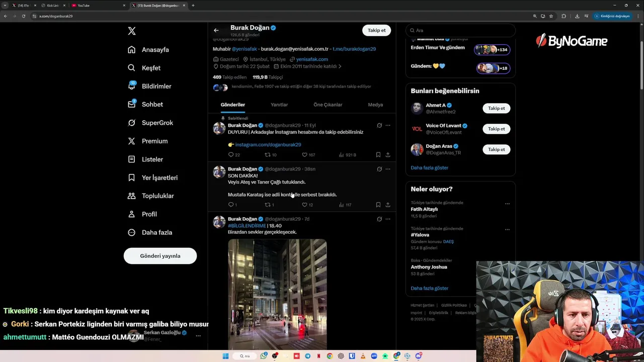
Task: Open Grok icon on the SON DAKİKA post
Action: (379, 169)
